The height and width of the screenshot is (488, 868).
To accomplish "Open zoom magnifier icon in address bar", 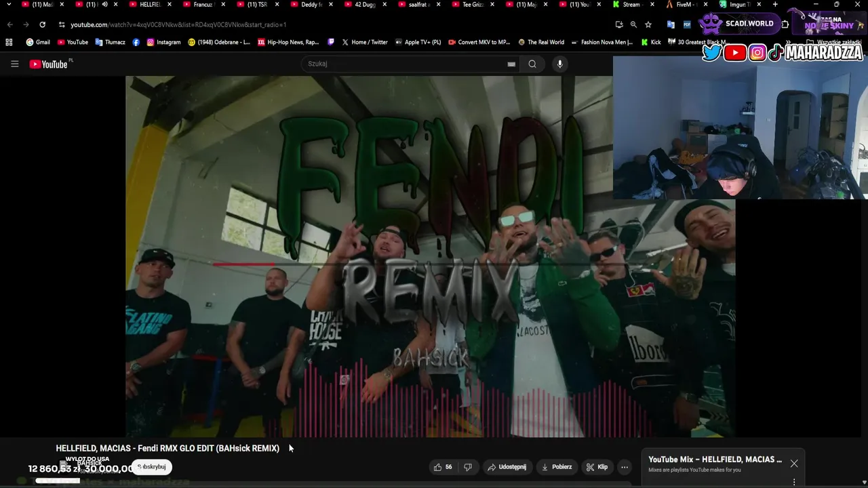I will click(x=633, y=24).
